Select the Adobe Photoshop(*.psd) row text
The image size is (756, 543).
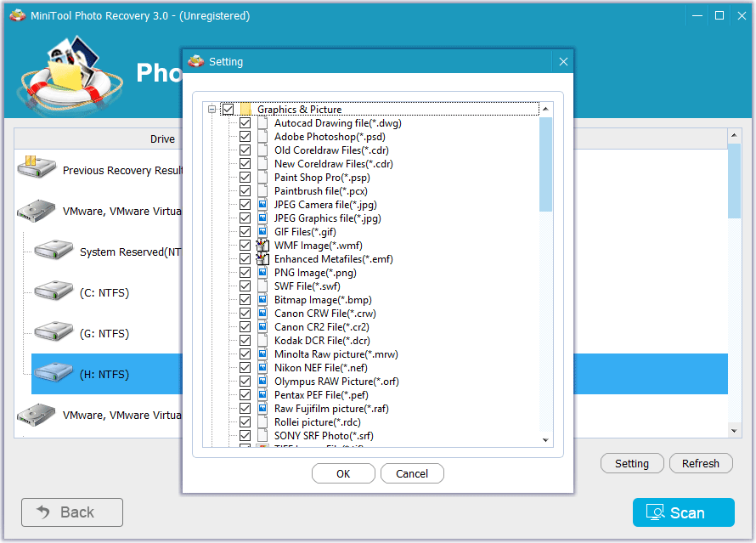(330, 137)
